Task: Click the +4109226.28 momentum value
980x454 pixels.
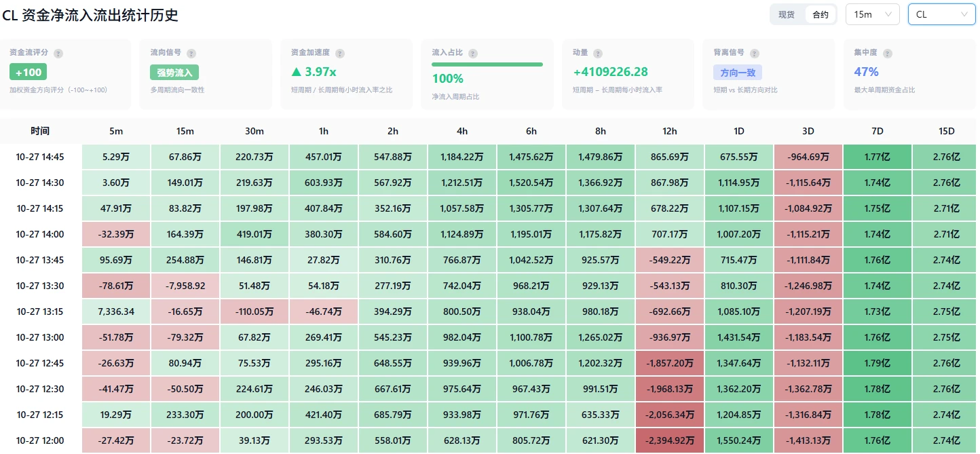Action: pos(610,72)
